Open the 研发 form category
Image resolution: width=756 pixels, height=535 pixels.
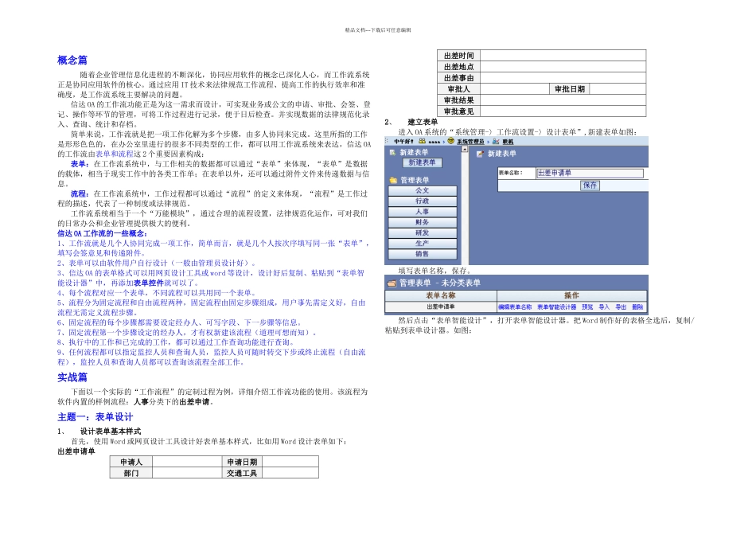423,233
